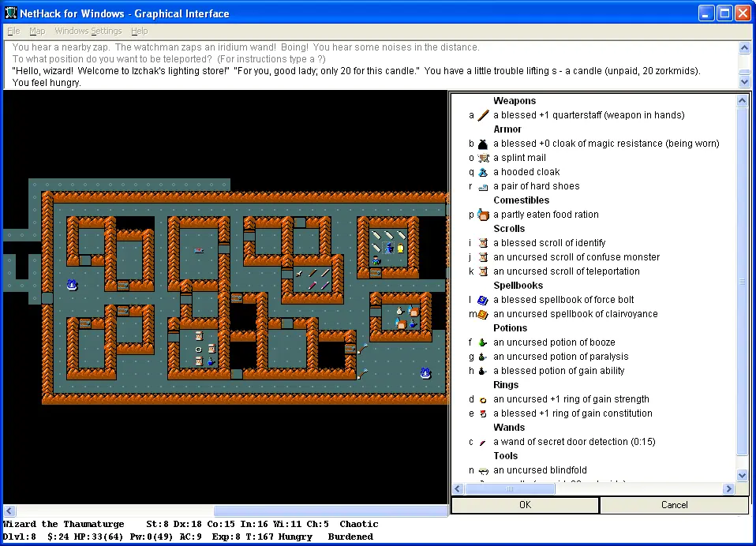Click the cloak of magic resistance icon
Image resolution: width=756 pixels, height=546 pixels.
tap(483, 144)
